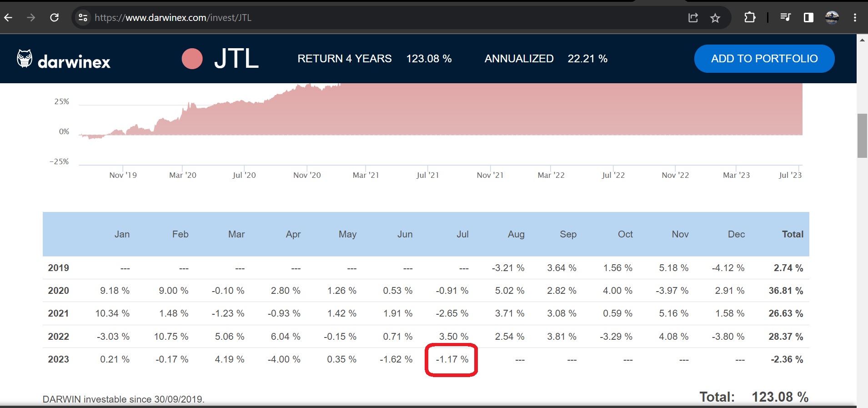The width and height of the screenshot is (868, 408).
Task: Bookmark this page with the star icon
Action: (x=715, y=18)
